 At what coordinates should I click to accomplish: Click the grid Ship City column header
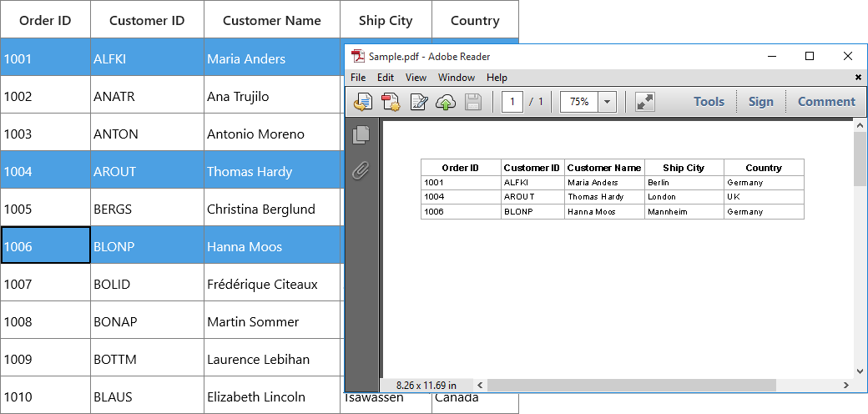point(386,19)
